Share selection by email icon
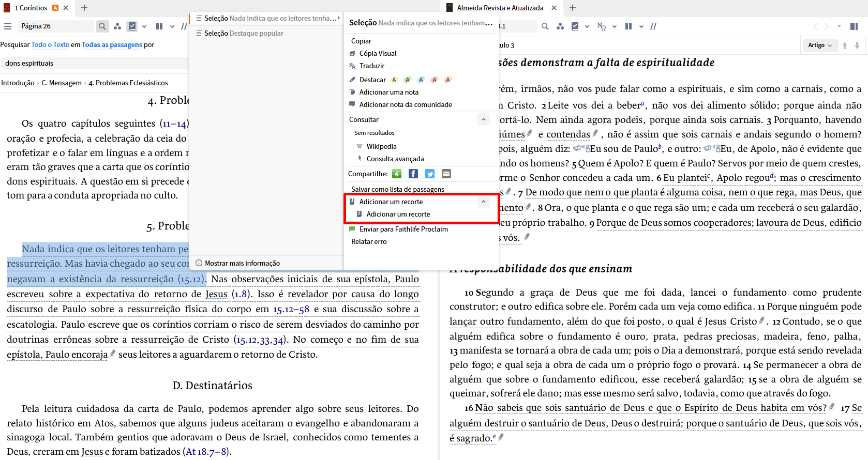868x460 pixels. [446, 174]
